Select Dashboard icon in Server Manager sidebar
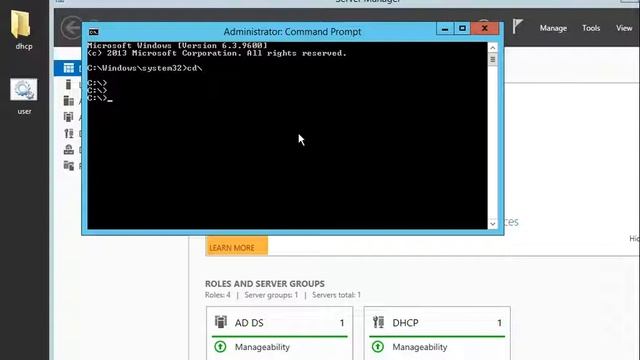The height and width of the screenshot is (360, 640). tap(69, 68)
